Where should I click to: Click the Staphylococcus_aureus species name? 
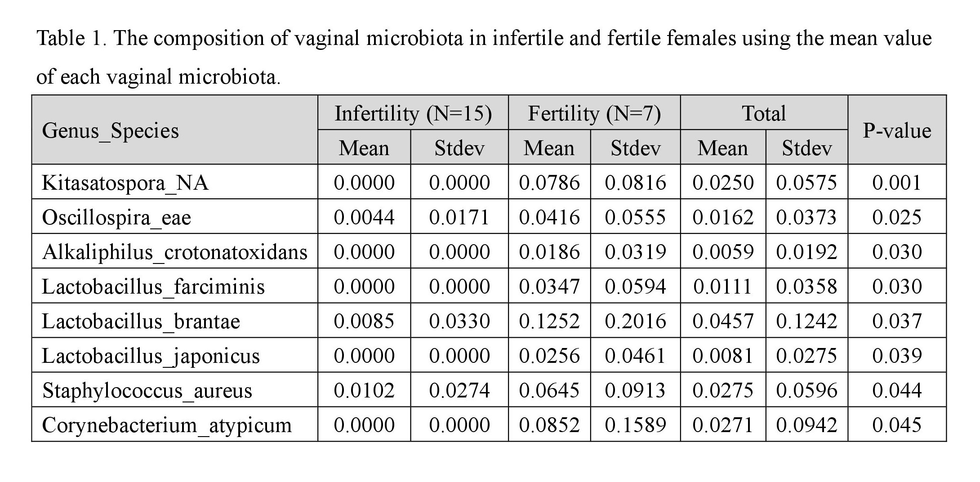coord(147,390)
